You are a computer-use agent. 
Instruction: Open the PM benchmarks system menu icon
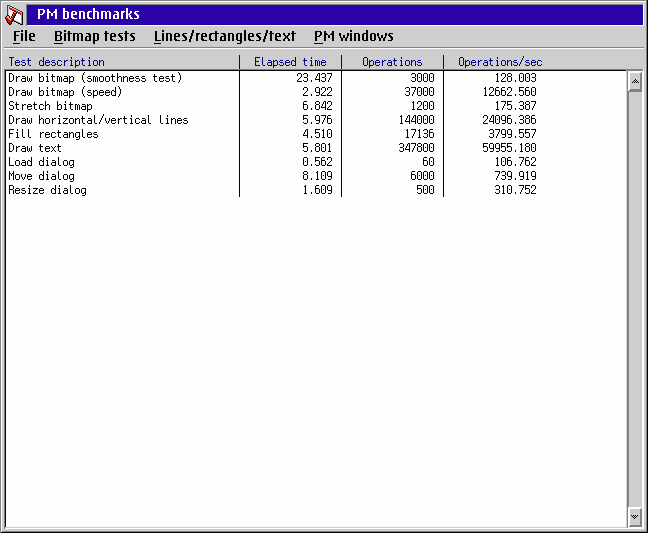click(14, 14)
